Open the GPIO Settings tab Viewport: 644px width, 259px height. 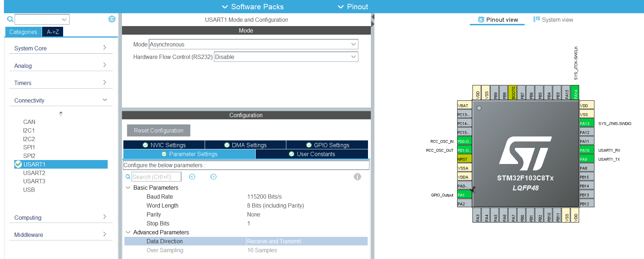coord(327,145)
